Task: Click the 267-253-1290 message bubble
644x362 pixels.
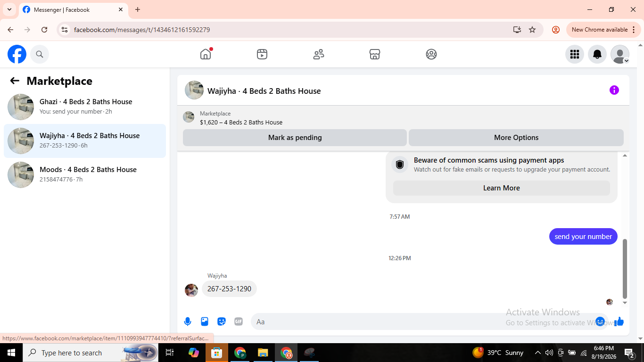Action: (x=229, y=289)
